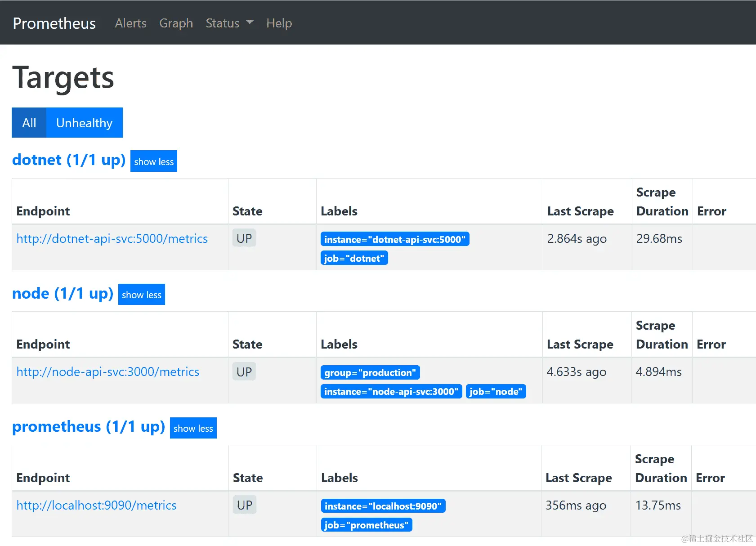Select the 13.75ms scrape duration value
Image resolution: width=756 pixels, height=546 pixels.
point(658,506)
